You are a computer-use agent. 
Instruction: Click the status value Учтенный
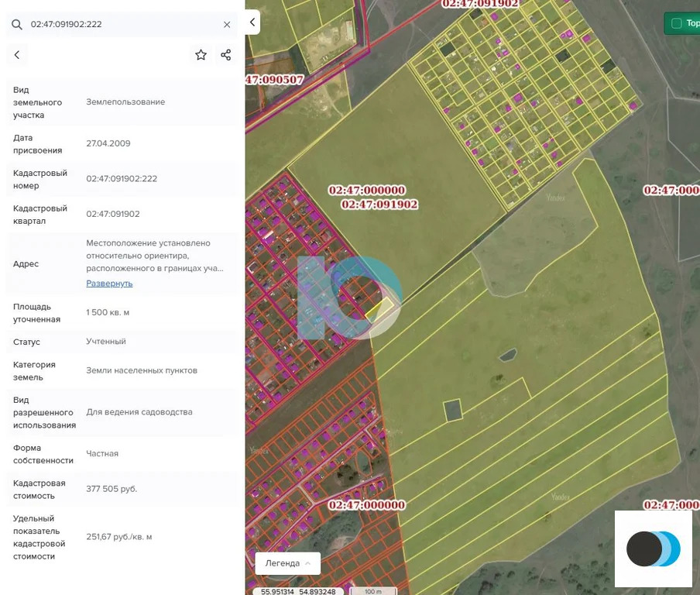click(106, 342)
